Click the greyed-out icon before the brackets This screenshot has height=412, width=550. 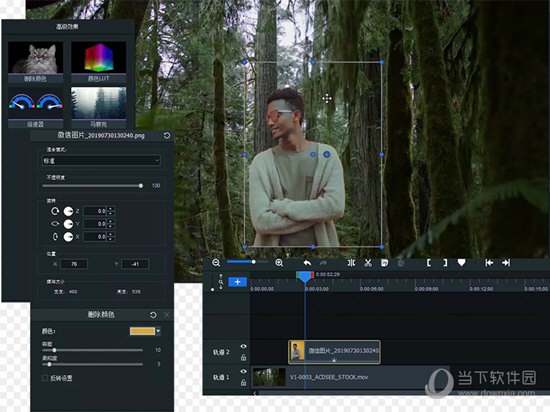401,263
